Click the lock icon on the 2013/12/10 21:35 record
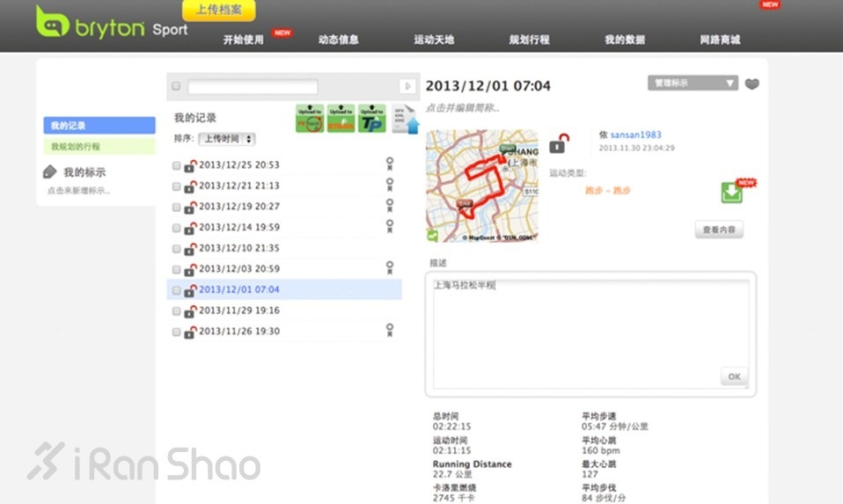The height and width of the screenshot is (504, 843). click(190, 248)
